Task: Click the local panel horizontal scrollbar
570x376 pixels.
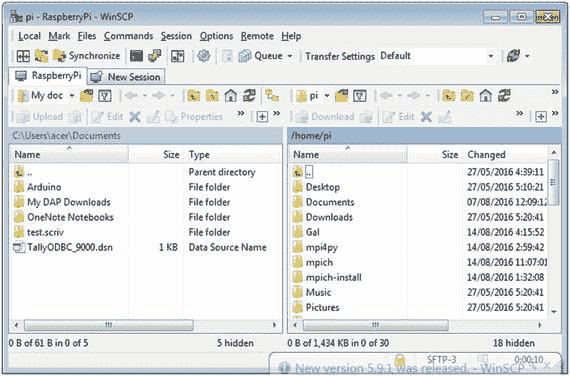Action: point(108,325)
